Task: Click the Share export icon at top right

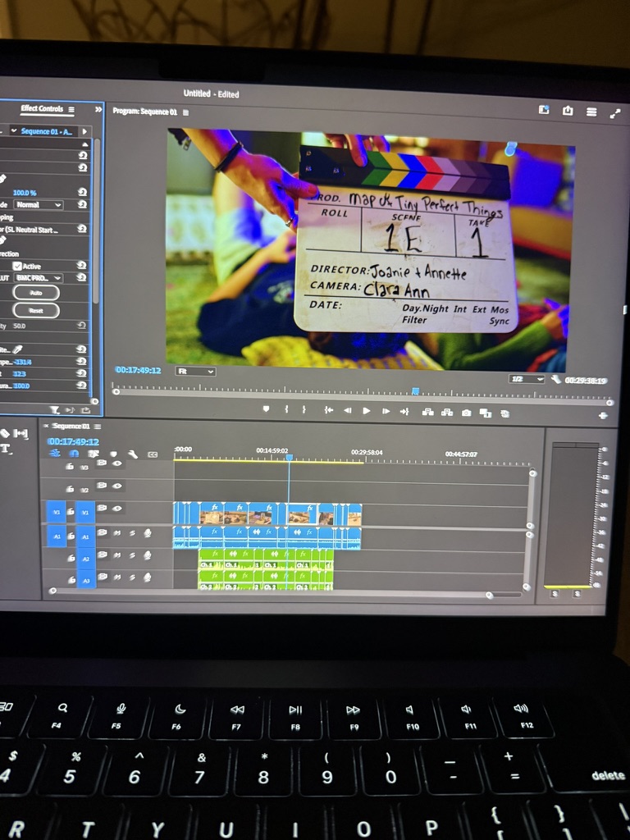Action: click(568, 111)
